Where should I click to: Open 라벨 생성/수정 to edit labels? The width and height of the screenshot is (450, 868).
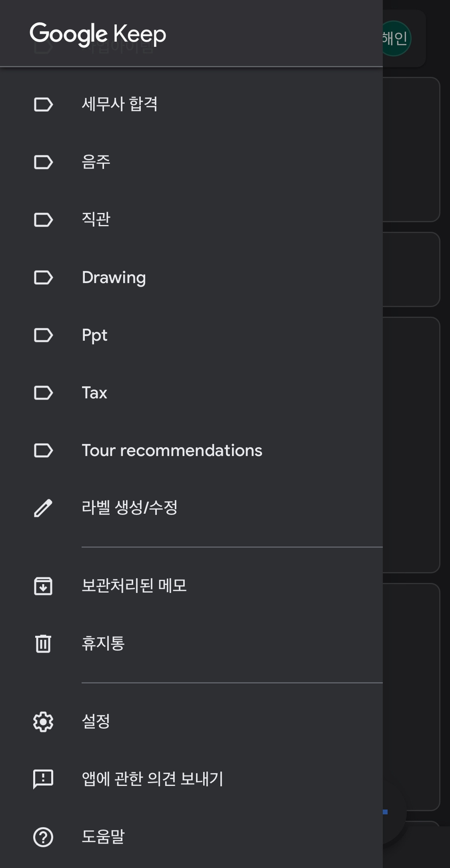pos(191,508)
